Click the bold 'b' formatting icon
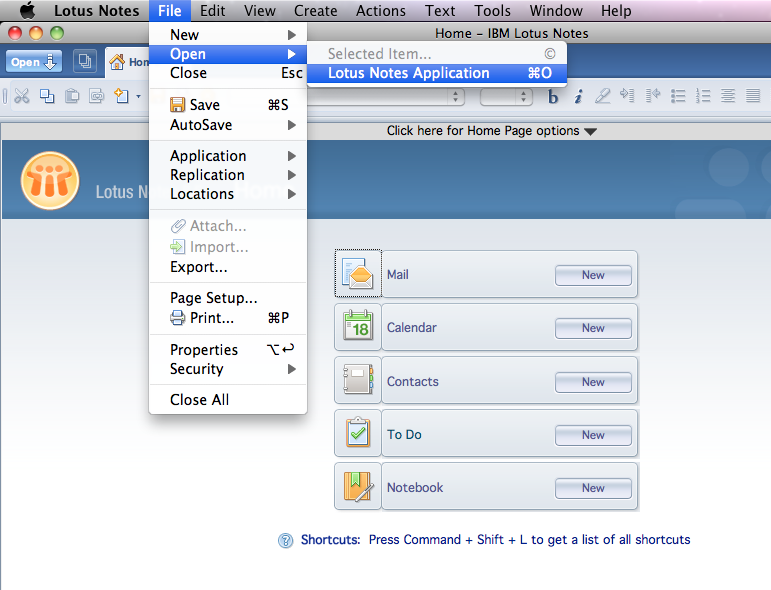The image size is (771, 590). (x=553, y=97)
